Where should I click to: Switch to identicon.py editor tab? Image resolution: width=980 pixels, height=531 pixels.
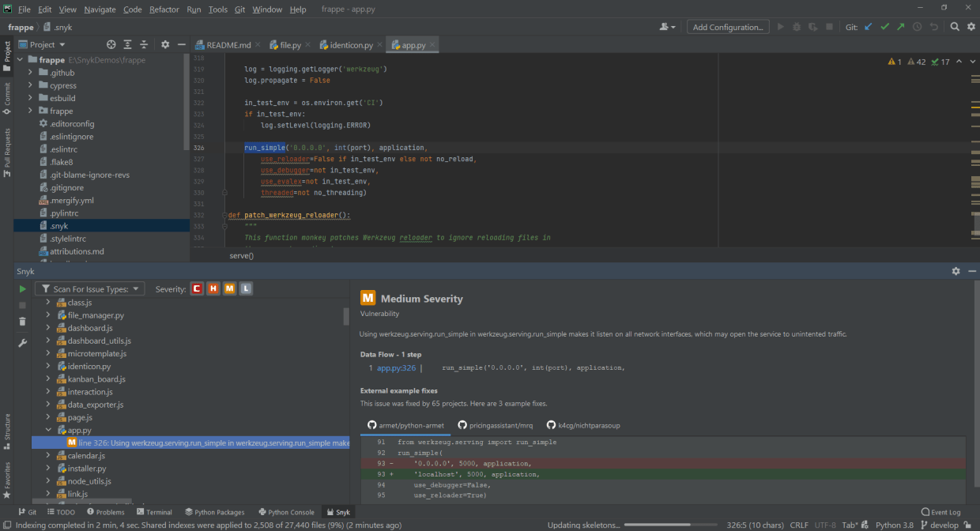point(352,45)
